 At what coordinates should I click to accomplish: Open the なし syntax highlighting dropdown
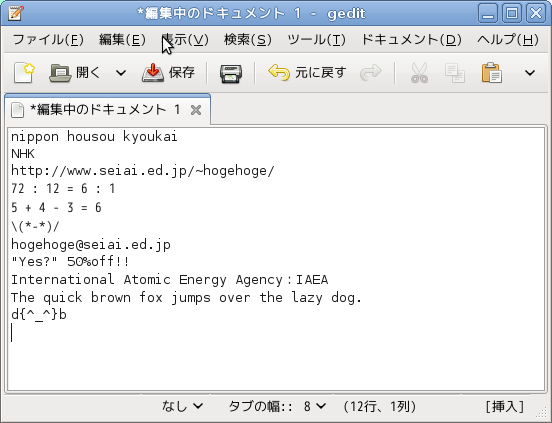(x=183, y=406)
